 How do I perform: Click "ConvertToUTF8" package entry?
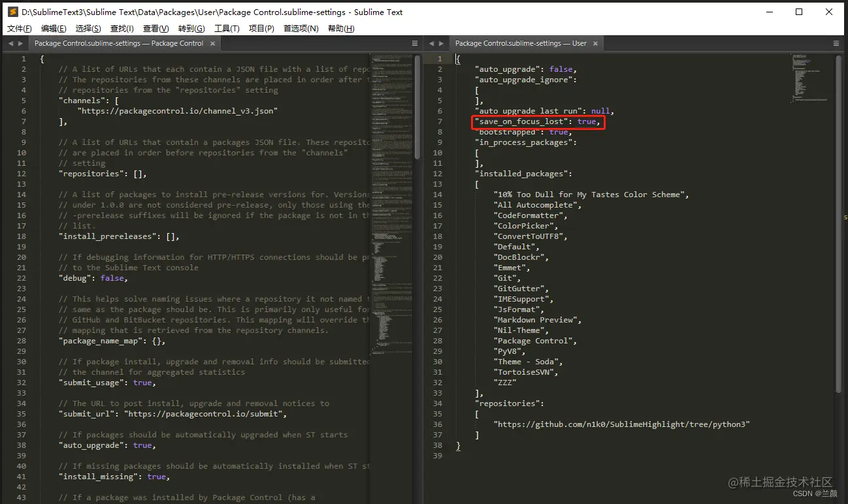point(530,236)
